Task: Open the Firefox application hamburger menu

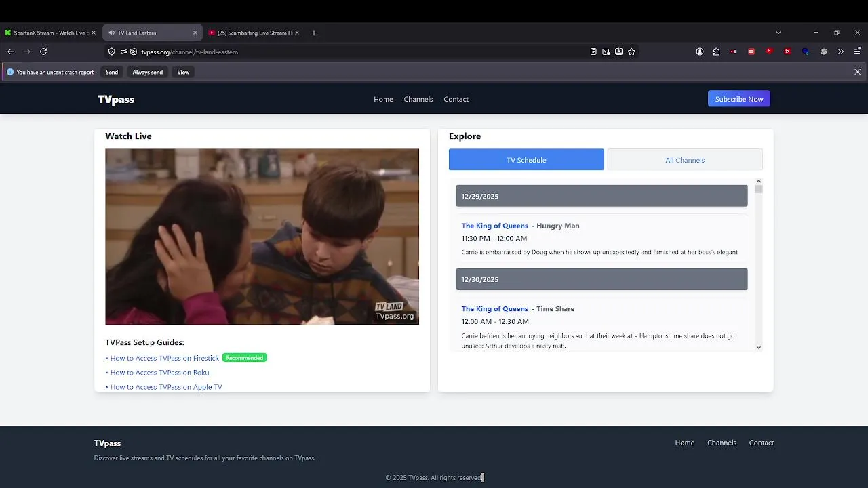Action: point(858,52)
